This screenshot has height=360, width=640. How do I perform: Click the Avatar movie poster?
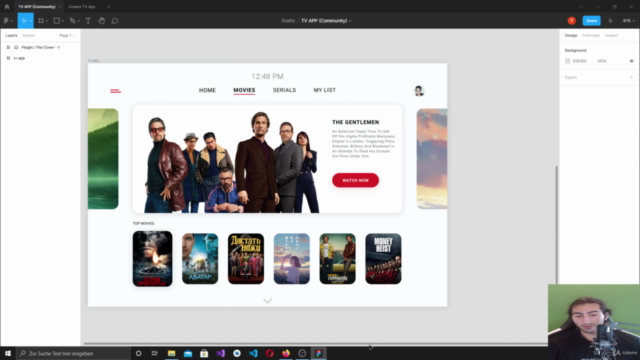200,259
